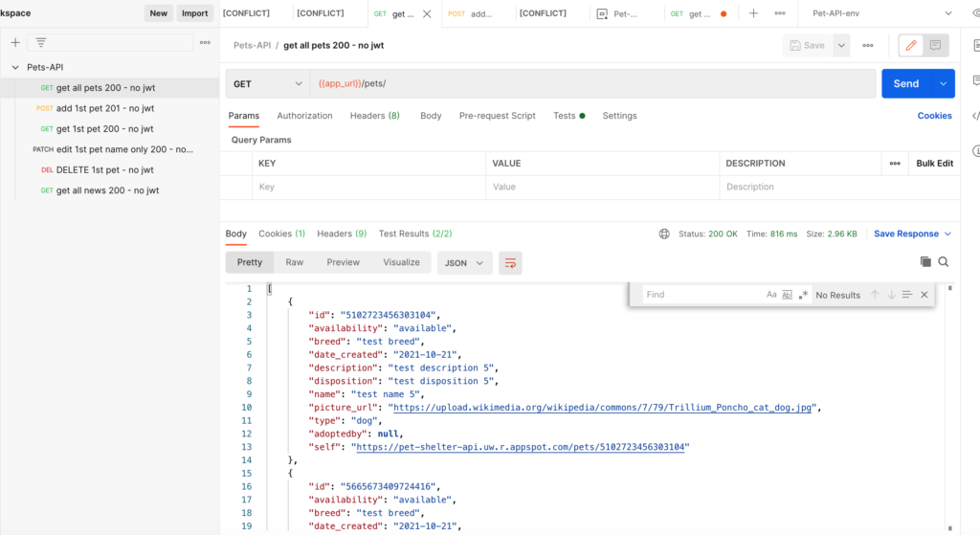The height and width of the screenshot is (535, 980).
Task: Select the pencil edit mode icon
Action: click(910, 45)
